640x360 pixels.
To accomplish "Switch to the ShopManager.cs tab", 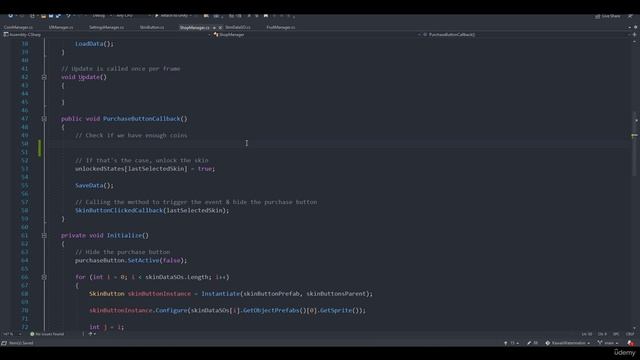I will pyautogui.click(x=194, y=27).
